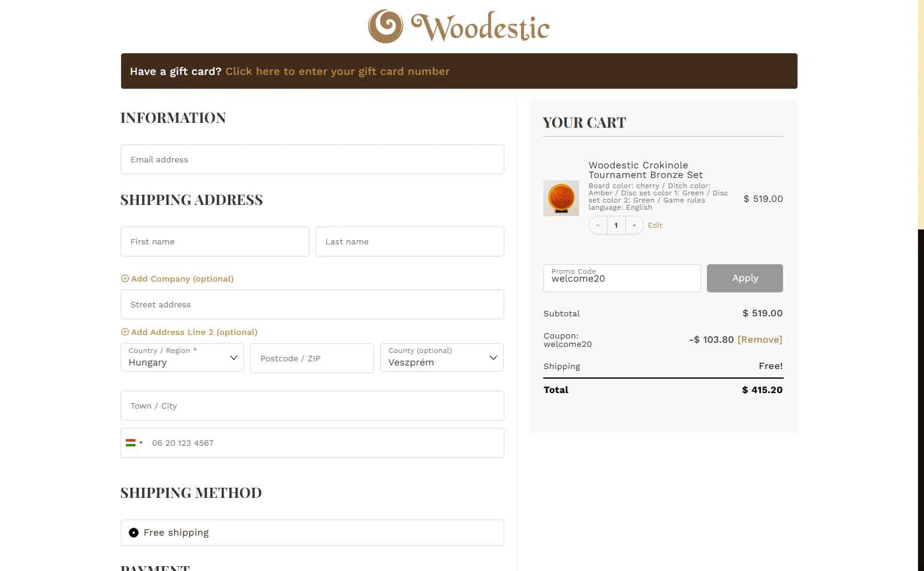
Task: Open the County (optional) dropdown
Action: click(442, 358)
